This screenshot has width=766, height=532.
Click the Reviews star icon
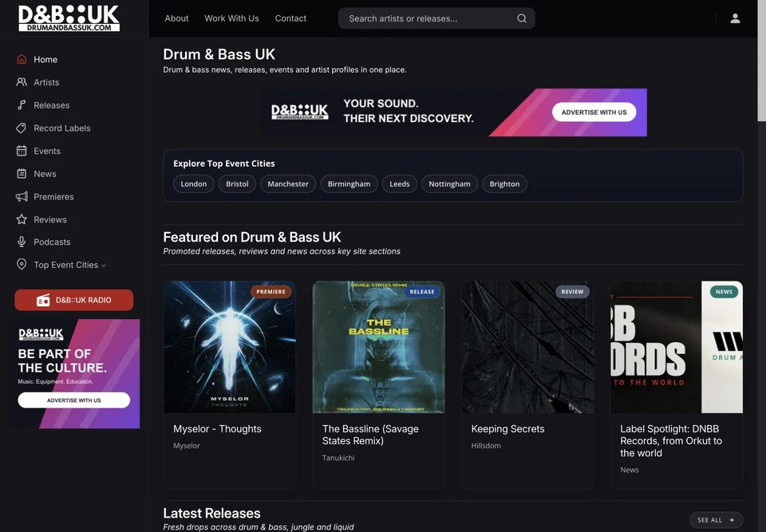(x=22, y=219)
